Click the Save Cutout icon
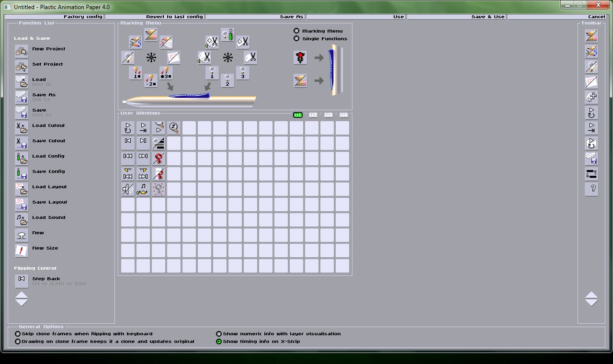The image size is (613, 364). tap(22, 143)
